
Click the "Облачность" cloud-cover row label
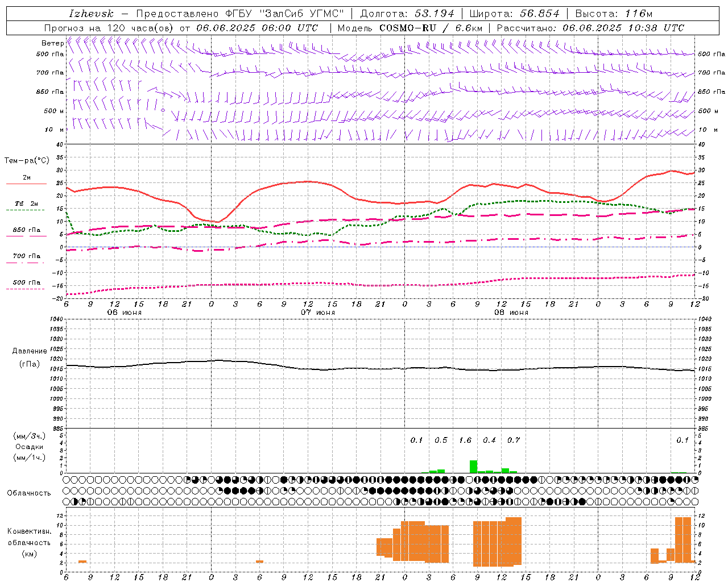29,493
